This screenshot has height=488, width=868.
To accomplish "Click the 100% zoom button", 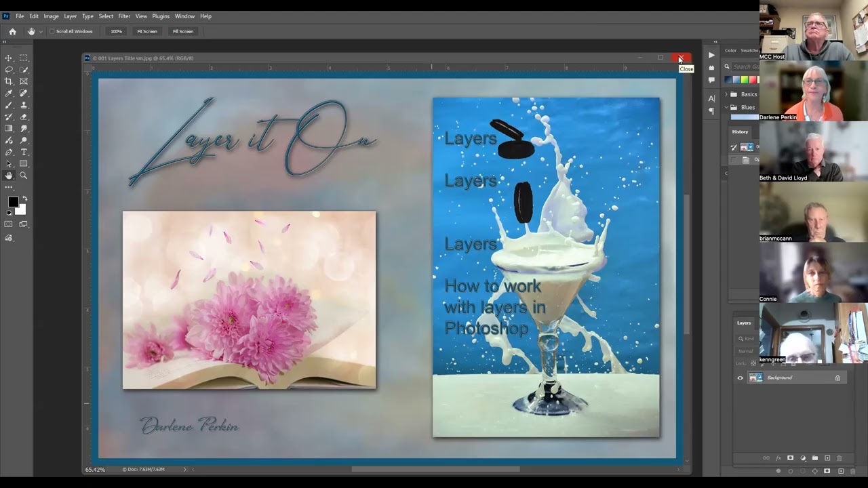I will (116, 31).
